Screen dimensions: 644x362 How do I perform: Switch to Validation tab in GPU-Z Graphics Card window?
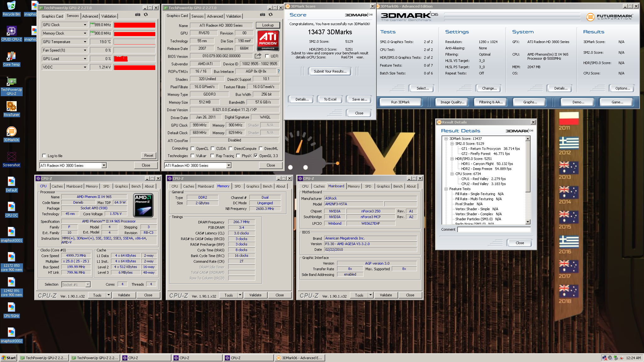(x=234, y=16)
